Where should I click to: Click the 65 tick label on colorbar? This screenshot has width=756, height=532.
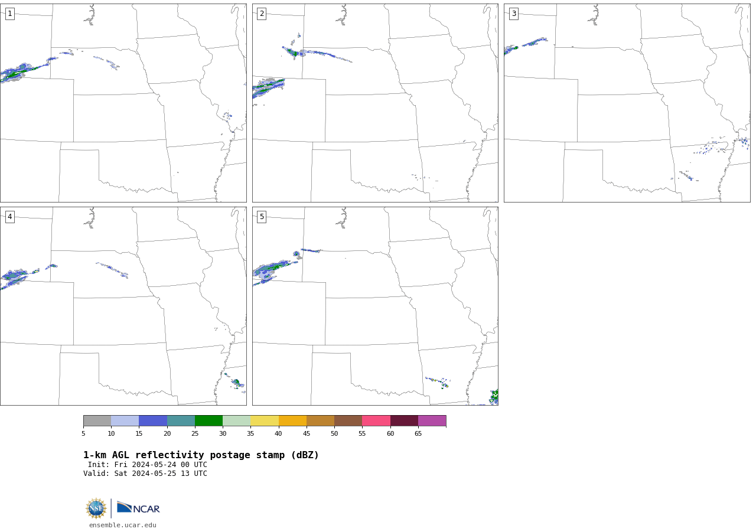[x=418, y=434]
